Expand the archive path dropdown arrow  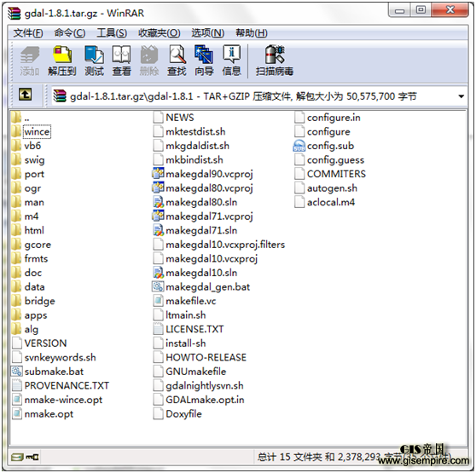click(461, 96)
